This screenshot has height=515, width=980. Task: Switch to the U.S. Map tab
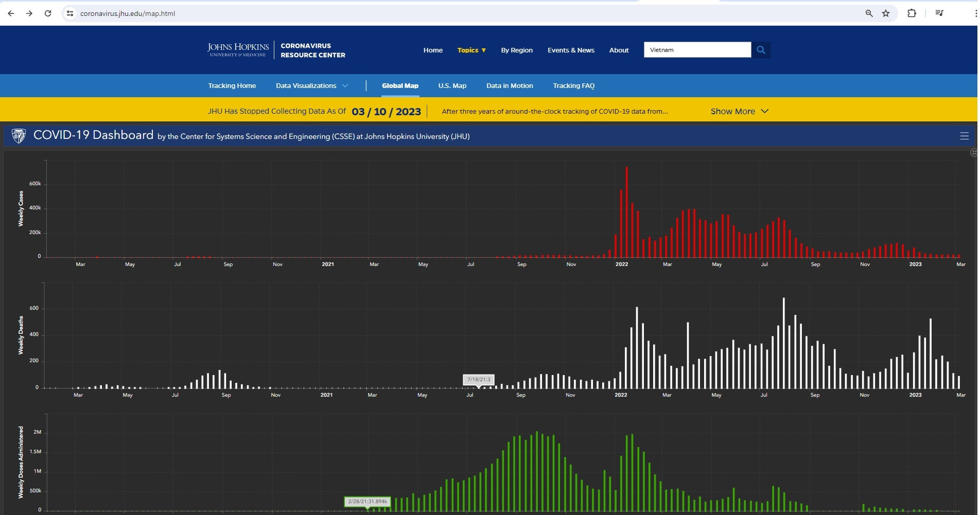pyautogui.click(x=452, y=85)
